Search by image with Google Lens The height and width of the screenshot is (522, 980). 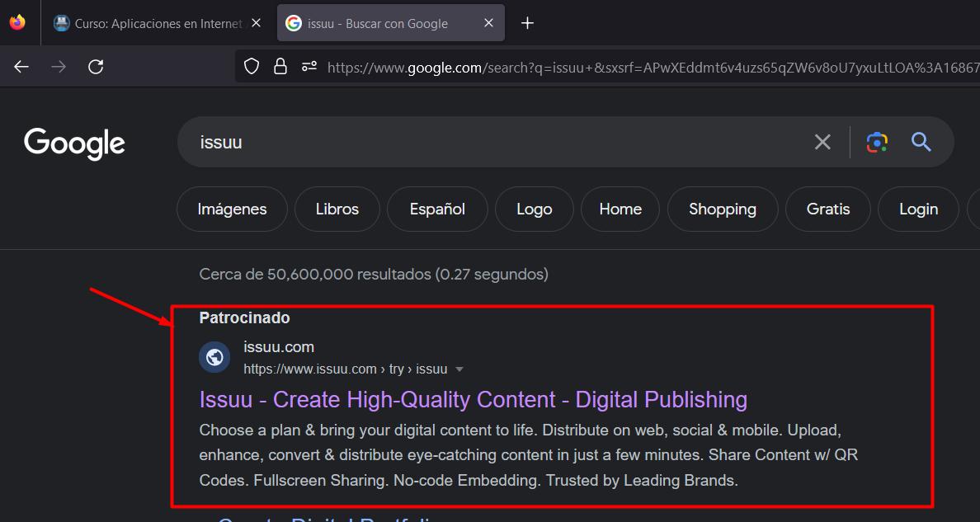pos(877,142)
